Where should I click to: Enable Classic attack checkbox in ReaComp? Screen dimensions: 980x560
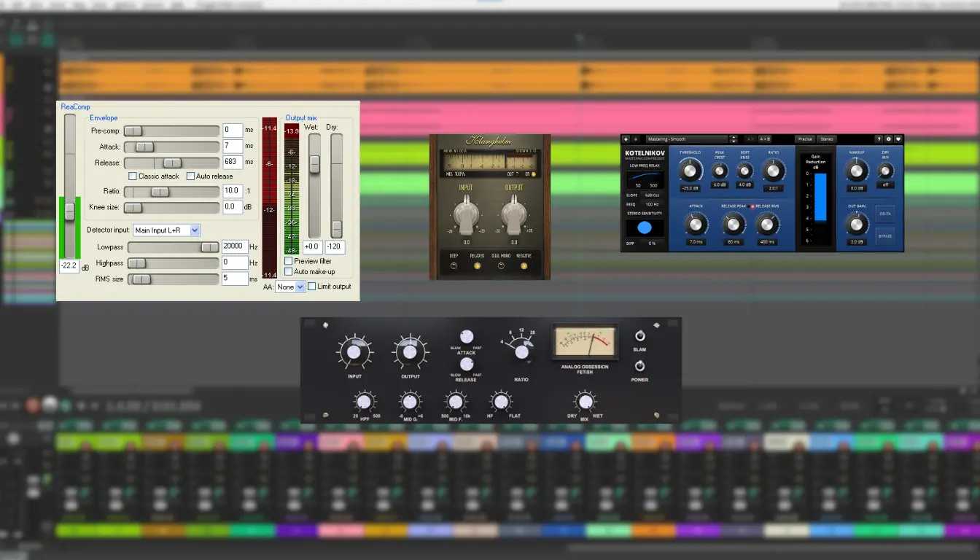(133, 176)
